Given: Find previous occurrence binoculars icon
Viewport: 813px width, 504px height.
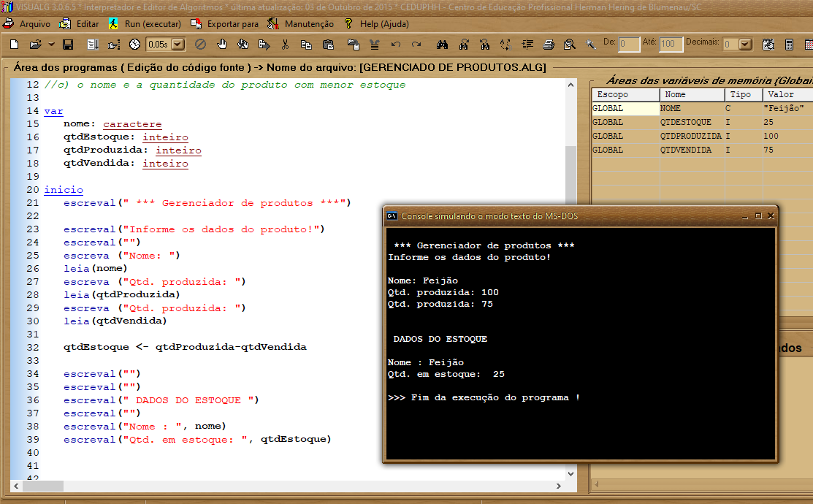Looking at the screenshot, I should [484, 45].
